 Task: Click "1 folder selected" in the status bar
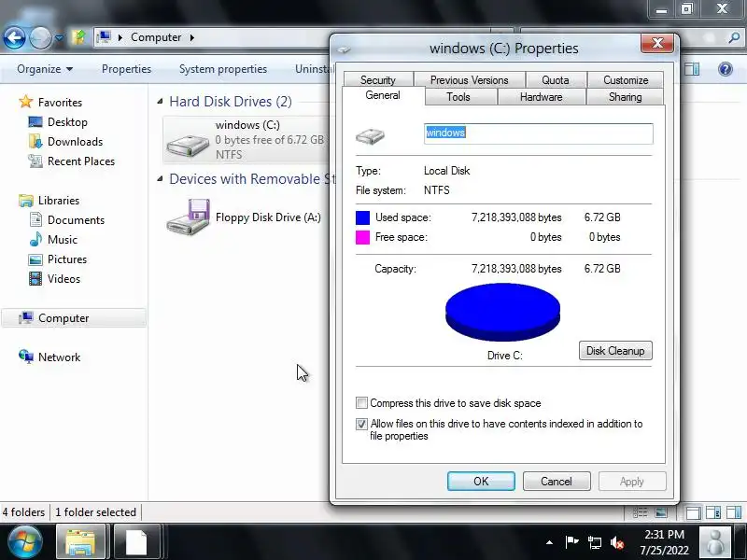95,512
